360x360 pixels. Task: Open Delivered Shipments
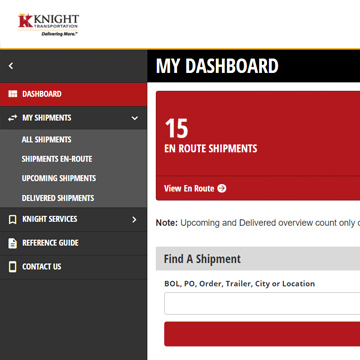[58, 198]
